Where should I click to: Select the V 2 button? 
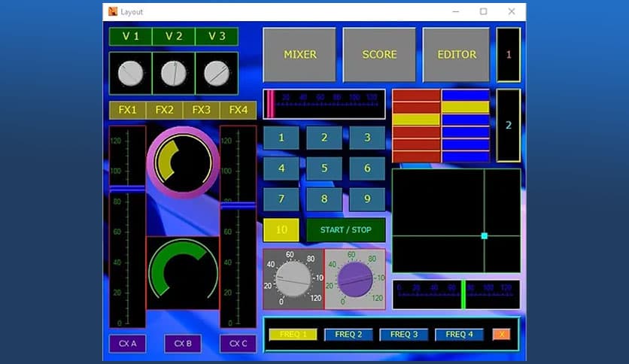tap(174, 37)
